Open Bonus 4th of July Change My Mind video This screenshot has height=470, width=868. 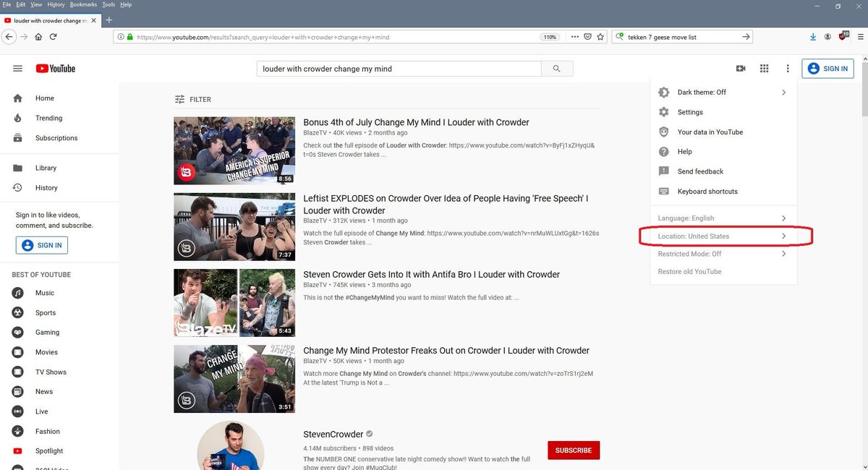tap(416, 122)
